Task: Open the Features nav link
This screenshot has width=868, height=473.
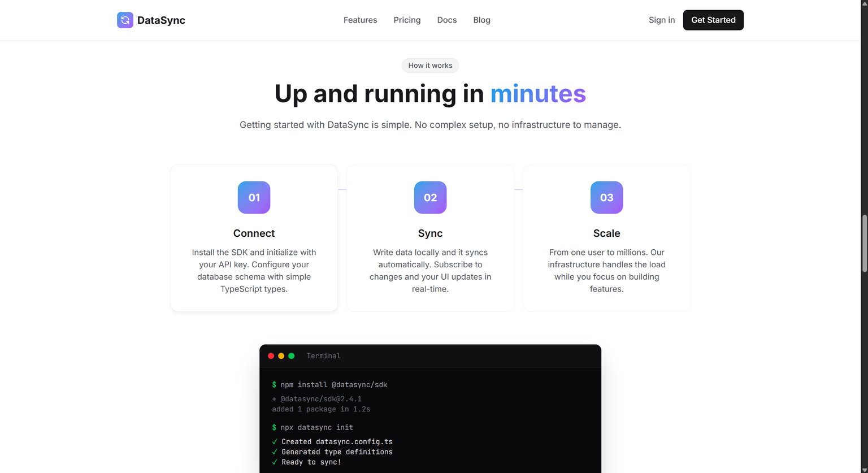Action: 360,20
